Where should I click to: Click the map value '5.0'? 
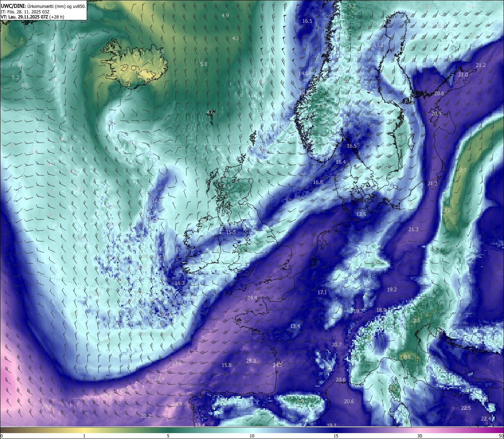point(204,64)
